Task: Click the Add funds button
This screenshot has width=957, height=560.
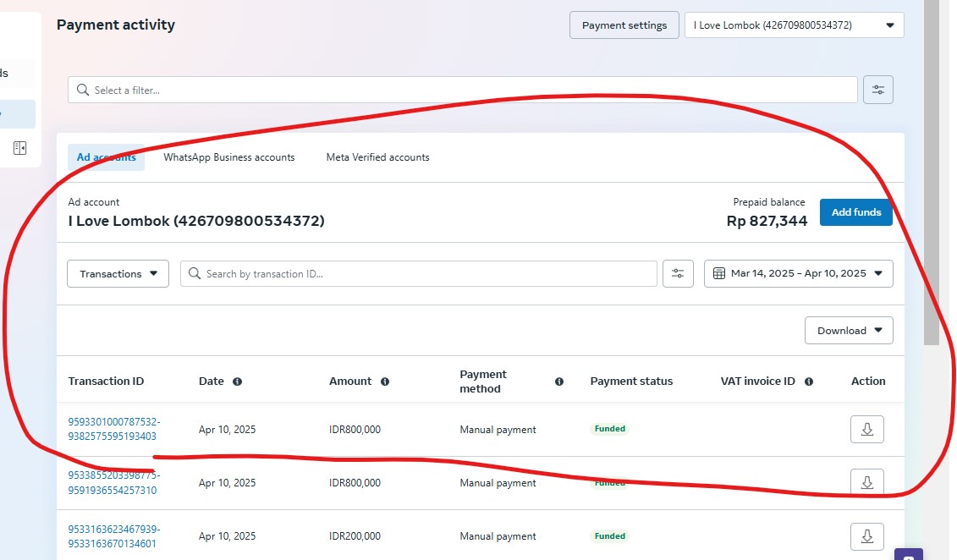Action: coord(855,212)
